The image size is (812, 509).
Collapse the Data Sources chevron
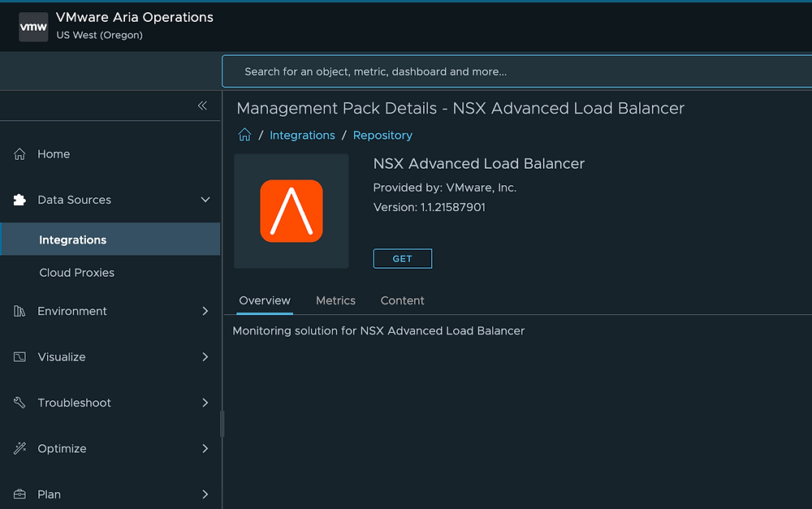point(205,200)
